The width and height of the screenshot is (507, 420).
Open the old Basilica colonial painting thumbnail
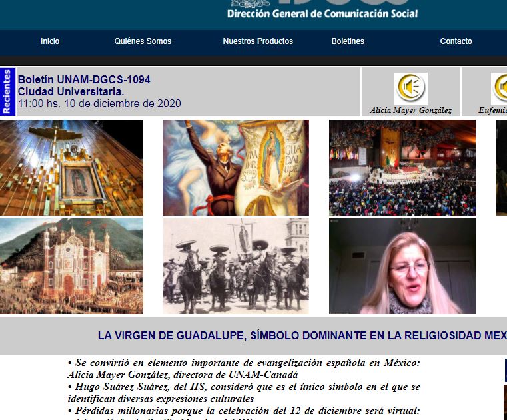(x=71, y=266)
